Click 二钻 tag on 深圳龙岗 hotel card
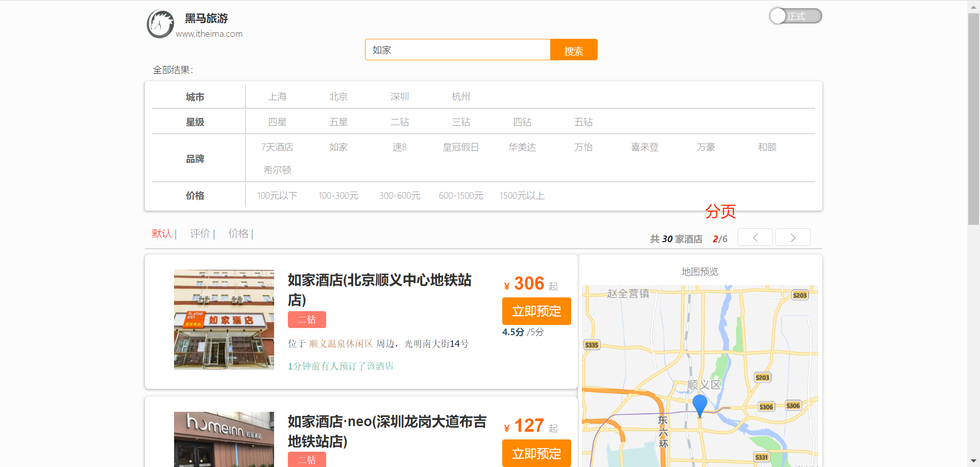The height and width of the screenshot is (467, 980). (307, 460)
